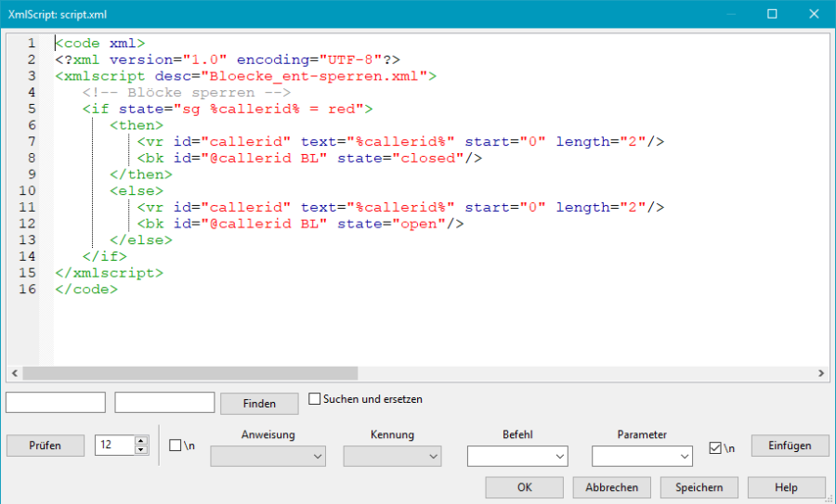The height and width of the screenshot is (504, 836).
Task: Cancel using the Abbrechen button
Action: [611, 487]
